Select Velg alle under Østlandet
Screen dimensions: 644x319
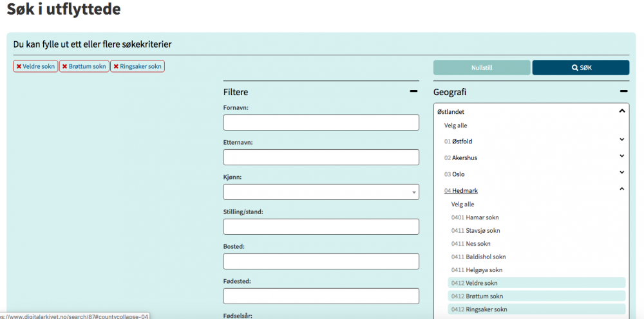click(x=455, y=125)
